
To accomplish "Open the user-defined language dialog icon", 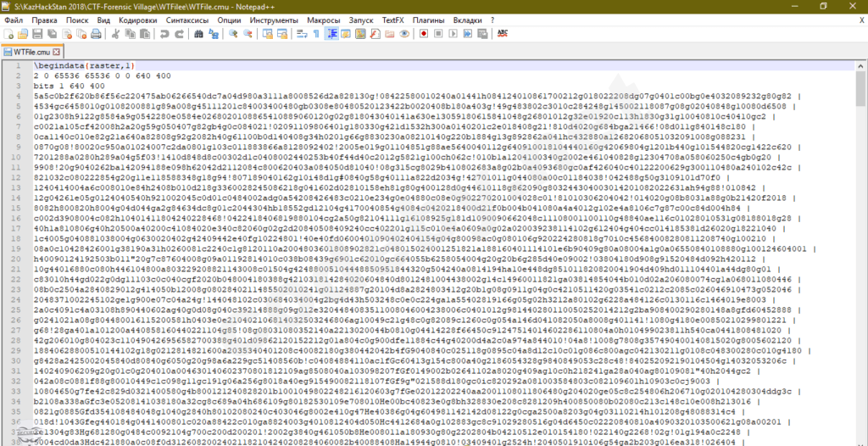I will pyautogui.click(x=346, y=34).
